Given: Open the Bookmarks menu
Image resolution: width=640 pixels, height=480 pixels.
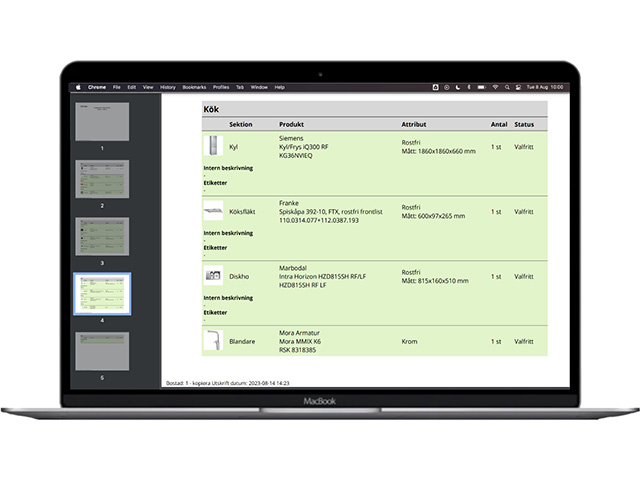Looking at the screenshot, I should (x=194, y=87).
